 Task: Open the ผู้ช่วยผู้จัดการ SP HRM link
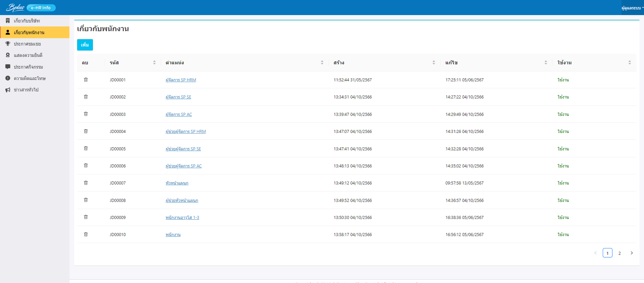pos(186,131)
